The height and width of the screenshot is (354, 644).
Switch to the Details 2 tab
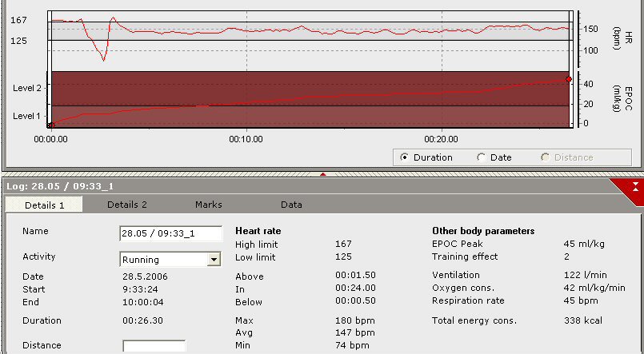[127, 205]
